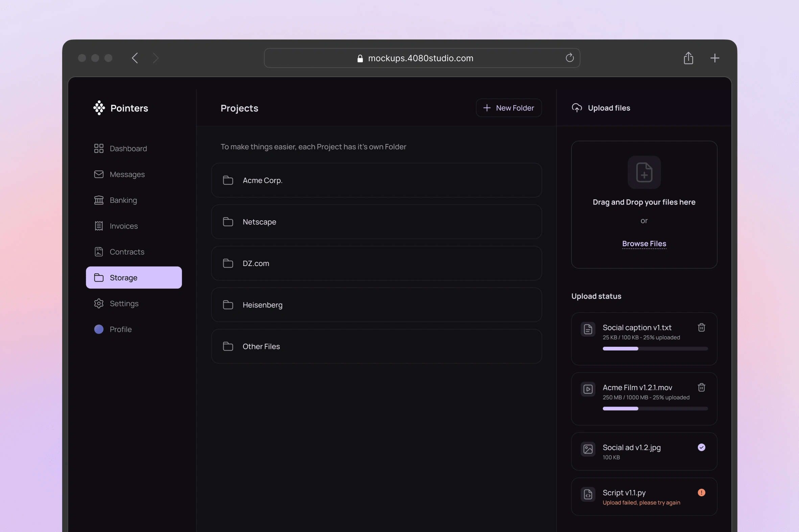Click 'Upload failed, please try again' text

pos(641,503)
